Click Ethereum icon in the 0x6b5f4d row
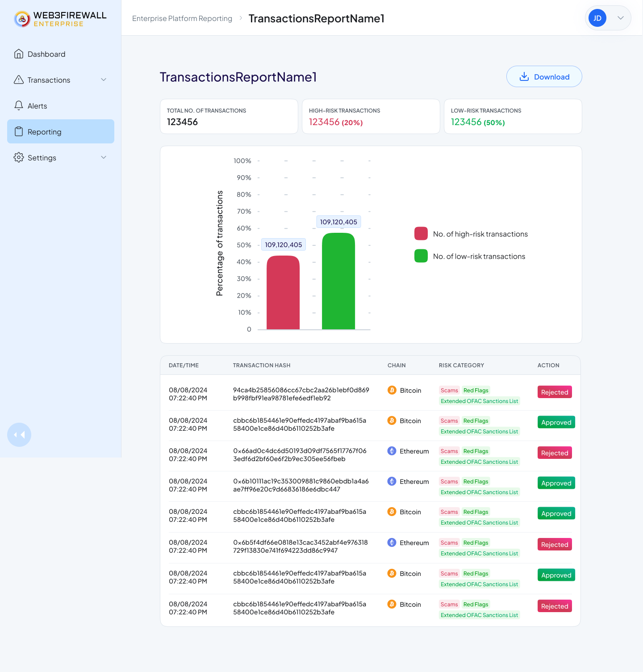This screenshot has width=643, height=672. point(392,542)
